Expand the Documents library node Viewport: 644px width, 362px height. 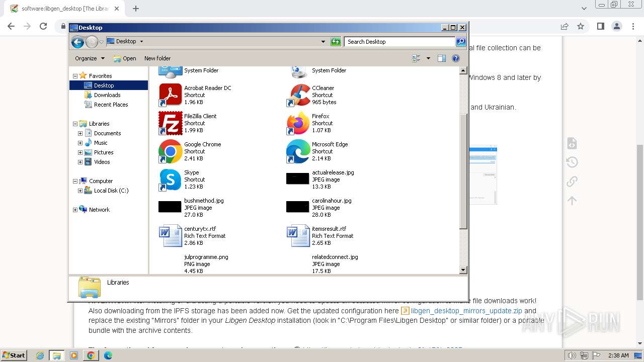80,133
